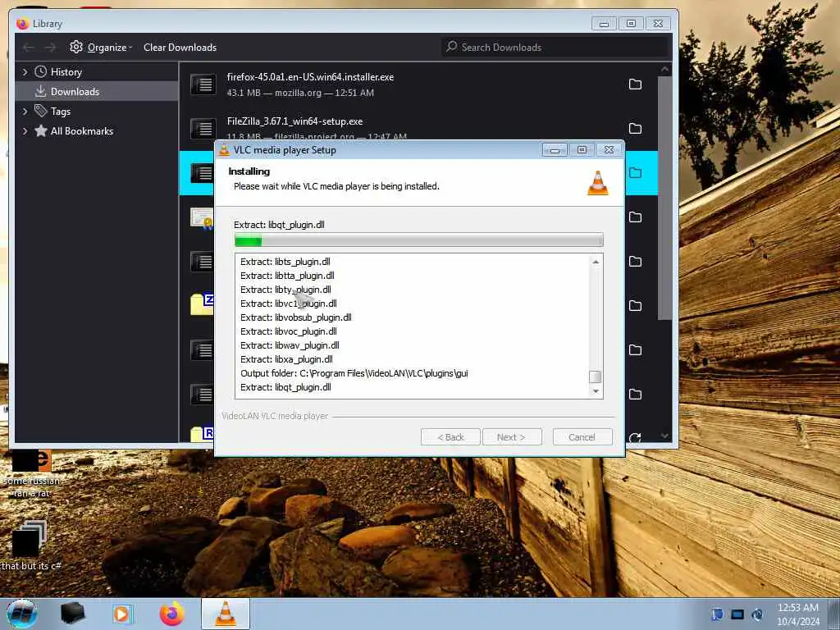Click the Firefox taskbar icon

[172, 614]
